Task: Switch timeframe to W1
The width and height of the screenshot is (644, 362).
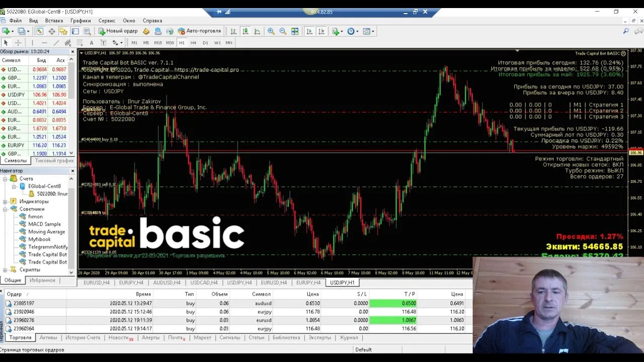Action: 217,43
